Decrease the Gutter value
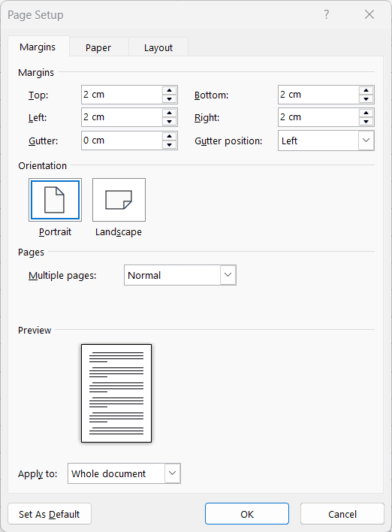The width and height of the screenshot is (392, 532). [x=169, y=144]
